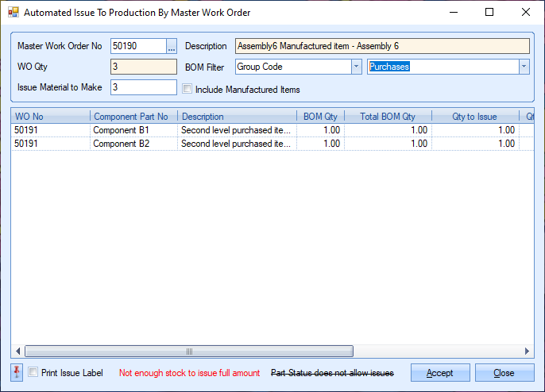
Task: Click Qty to Issue cell for Component B2
Action: [475, 144]
